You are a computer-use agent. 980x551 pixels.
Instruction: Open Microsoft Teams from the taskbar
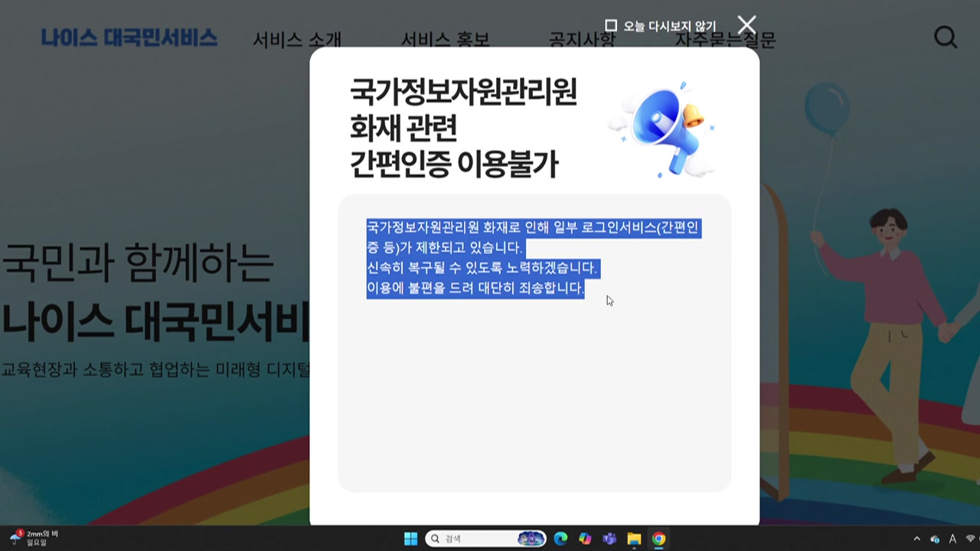(x=609, y=539)
